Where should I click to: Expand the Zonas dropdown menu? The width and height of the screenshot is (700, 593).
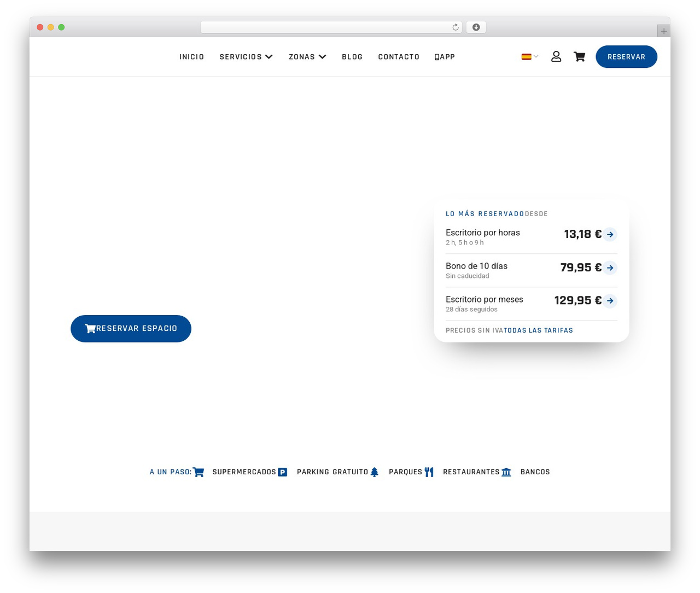pyautogui.click(x=307, y=57)
